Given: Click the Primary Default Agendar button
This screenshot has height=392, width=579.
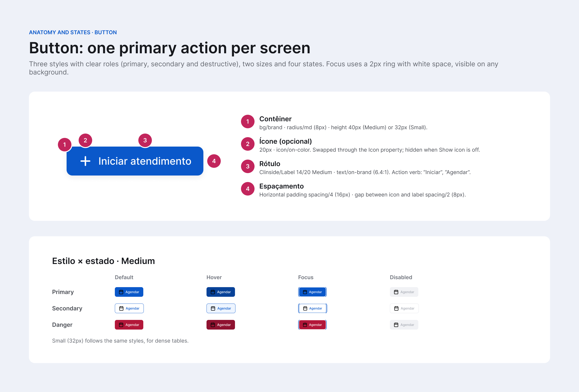Looking at the screenshot, I should [129, 292].
